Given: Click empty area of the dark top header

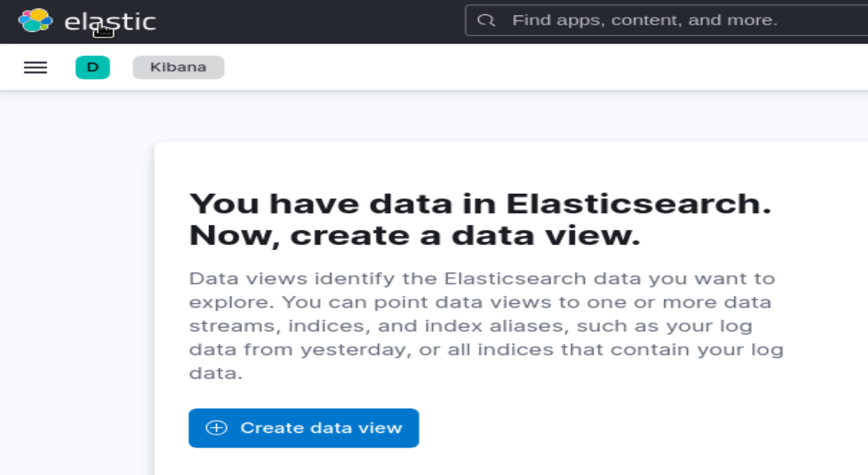Looking at the screenshot, I should point(310,21).
